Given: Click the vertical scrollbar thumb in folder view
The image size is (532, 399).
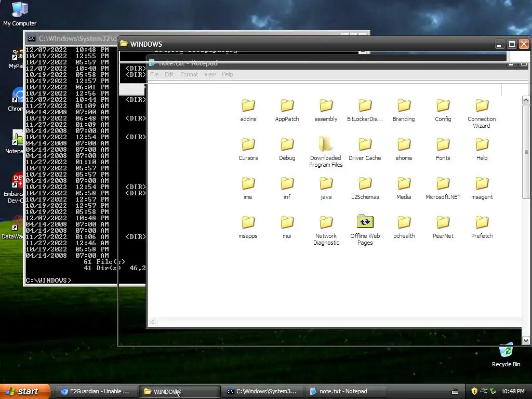Looking at the screenshot, I should (x=526, y=152).
